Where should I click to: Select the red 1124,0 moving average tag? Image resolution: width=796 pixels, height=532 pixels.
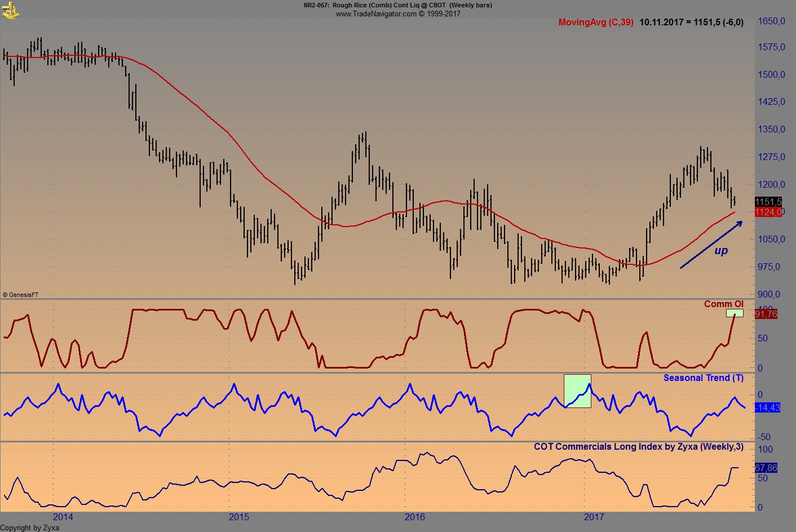[768, 212]
